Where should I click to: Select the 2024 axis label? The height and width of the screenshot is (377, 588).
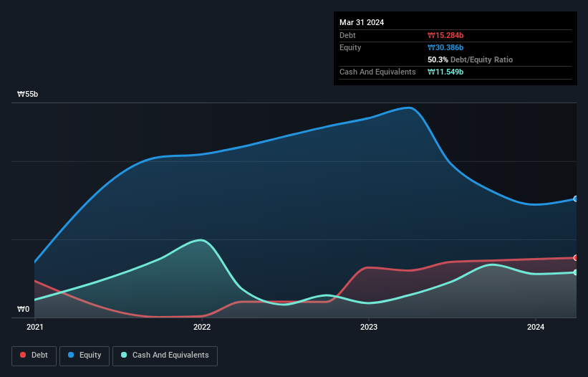(536, 327)
